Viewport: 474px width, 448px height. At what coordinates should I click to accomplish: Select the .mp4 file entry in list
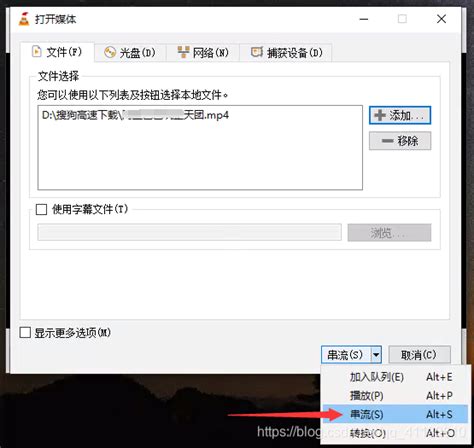click(135, 115)
